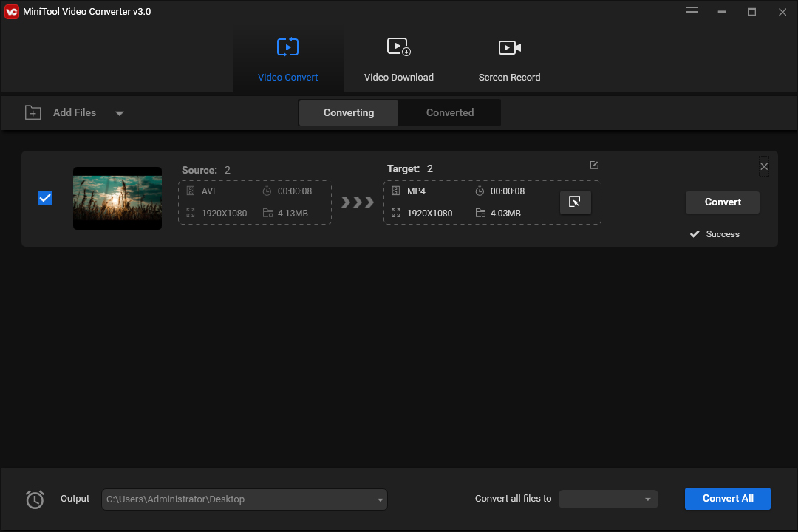Screen dimensions: 798x532
Task: Open the target format settings button
Action: coord(575,202)
